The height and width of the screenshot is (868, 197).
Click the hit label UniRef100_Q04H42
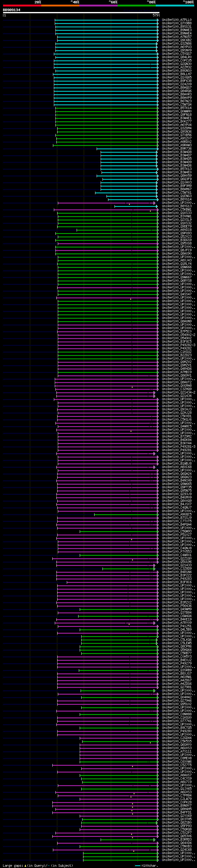coord(177,697)
